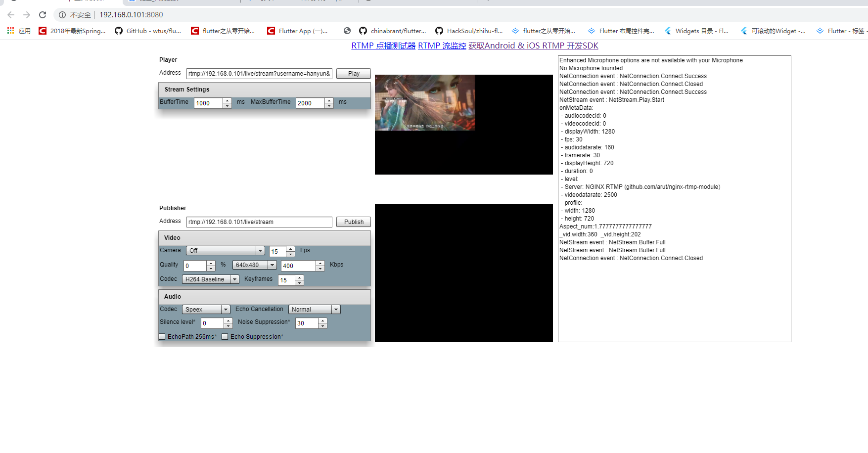Image resolution: width=868 pixels, height=453 pixels.
Task: Open first flutter之从零开始 bookmark
Action: 223,31
